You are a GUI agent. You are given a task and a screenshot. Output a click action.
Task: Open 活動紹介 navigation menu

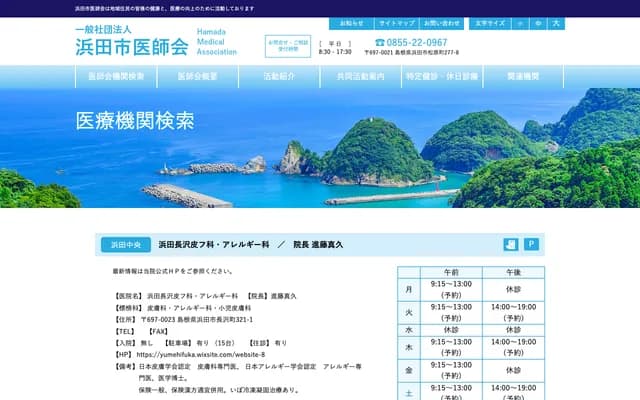click(279, 77)
